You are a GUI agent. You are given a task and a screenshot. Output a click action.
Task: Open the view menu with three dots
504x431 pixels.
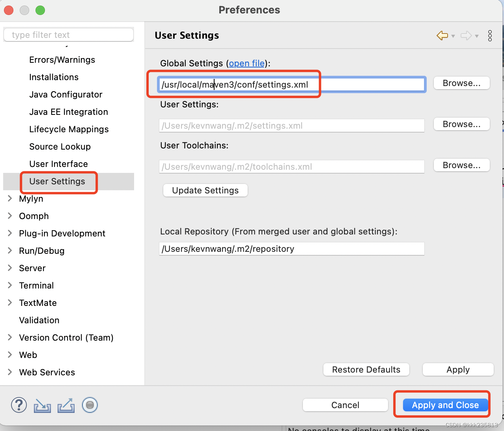pyautogui.click(x=490, y=36)
